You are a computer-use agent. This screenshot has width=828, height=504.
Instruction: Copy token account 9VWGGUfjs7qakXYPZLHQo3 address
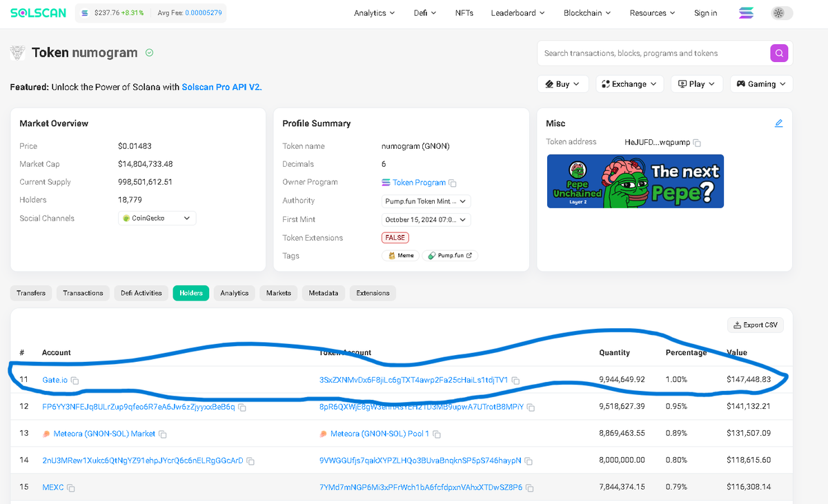coord(529,461)
